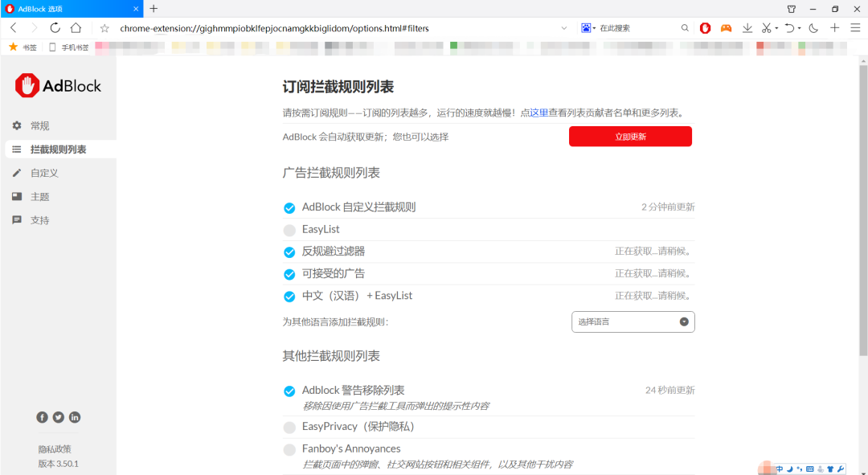This screenshot has width=868, height=475.
Task: Open the IME soft keyboard icon
Action: tap(810, 469)
